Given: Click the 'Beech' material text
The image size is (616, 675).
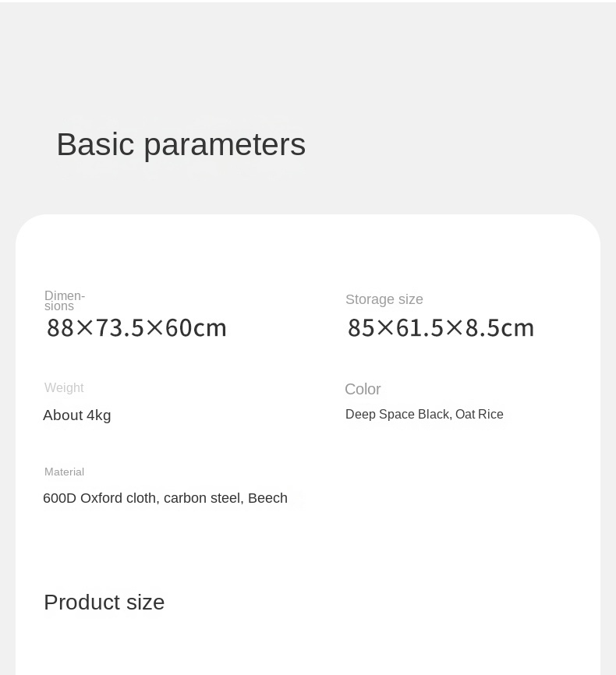Looking at the screenshot, I should point(267,498).
